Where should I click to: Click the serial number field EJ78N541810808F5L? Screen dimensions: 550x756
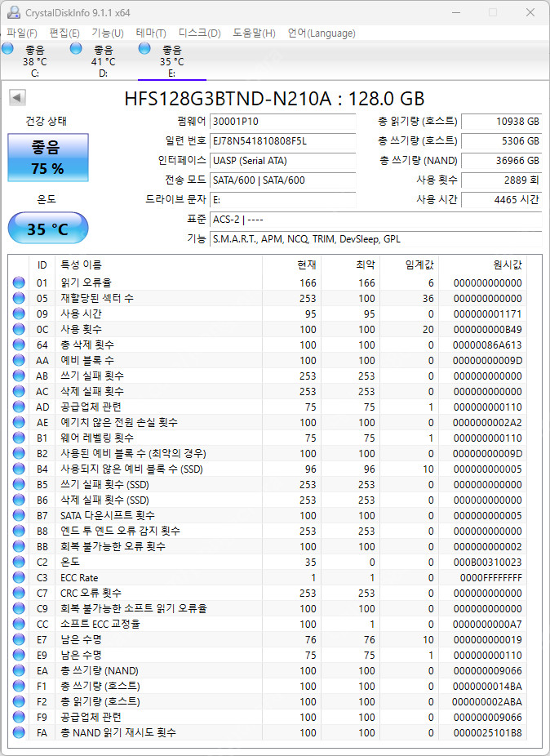[x=283, y=140]
